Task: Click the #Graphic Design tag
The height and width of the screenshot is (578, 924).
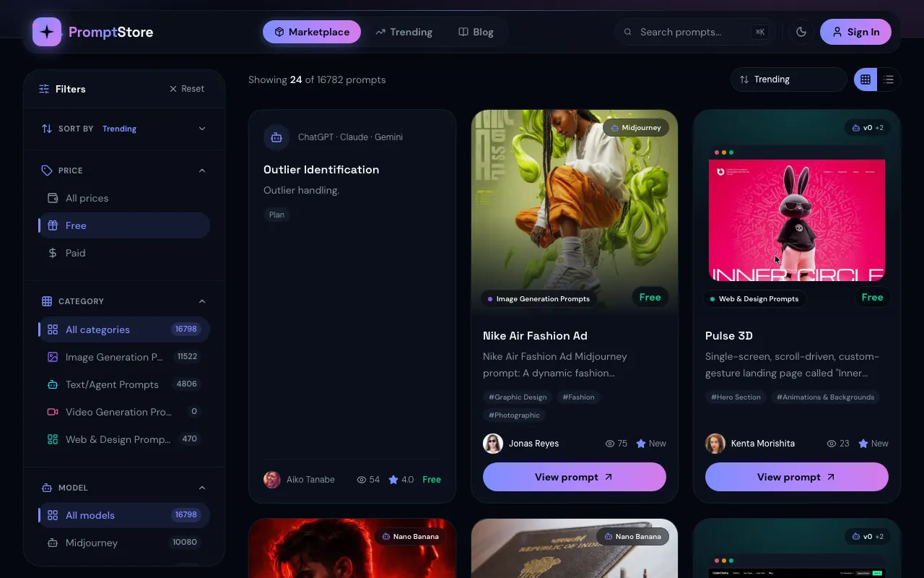Action: pos(518,397)
